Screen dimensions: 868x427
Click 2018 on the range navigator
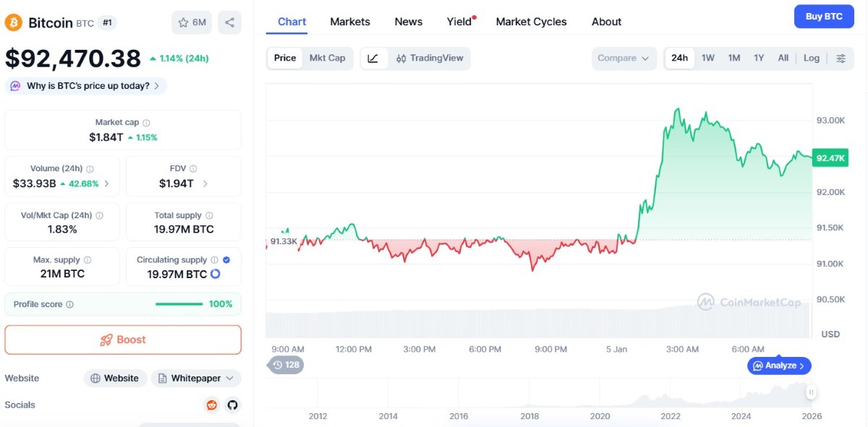[x=529, y=416]
